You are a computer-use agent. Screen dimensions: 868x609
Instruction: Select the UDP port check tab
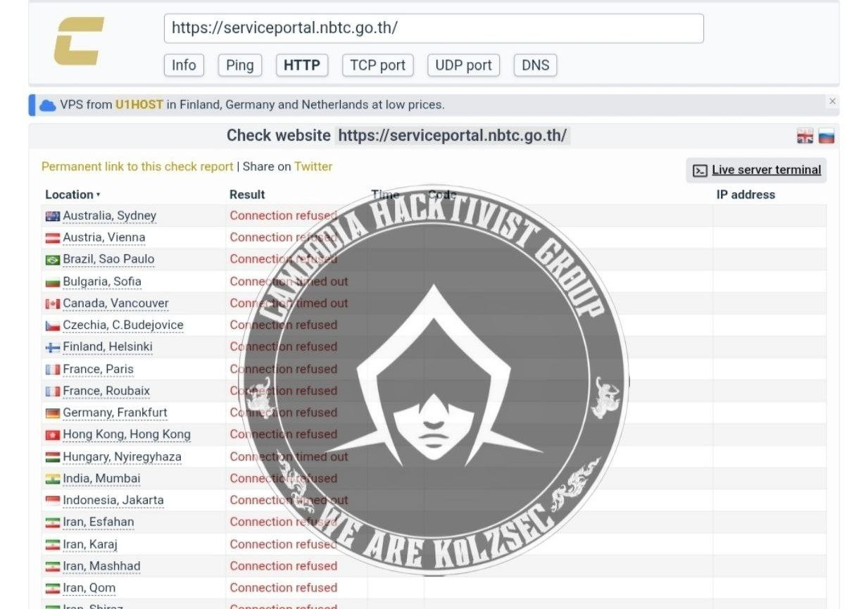click(463, 65)
